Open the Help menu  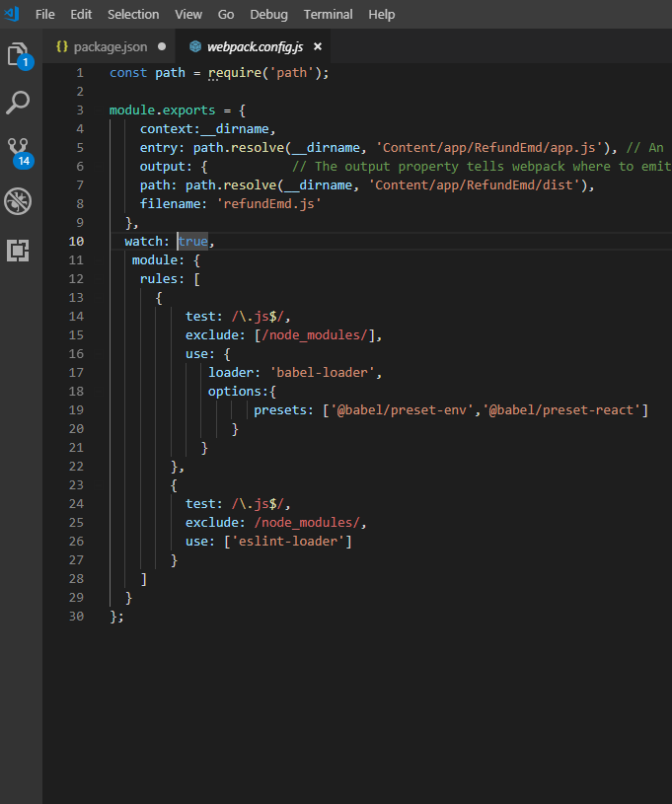point(382,15)
